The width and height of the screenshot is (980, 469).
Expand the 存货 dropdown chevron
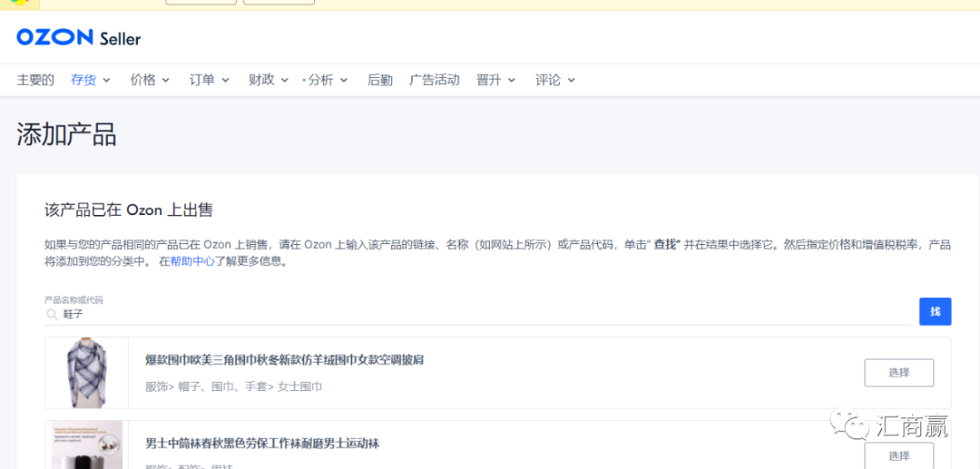point(106,80)
